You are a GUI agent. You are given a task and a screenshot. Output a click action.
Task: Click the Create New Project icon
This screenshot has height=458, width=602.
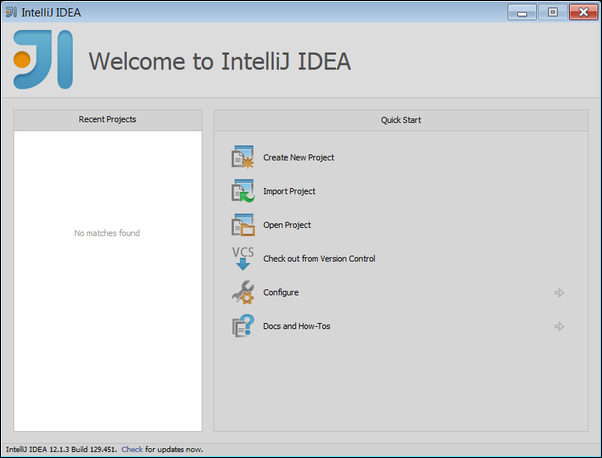pos(243,157)
